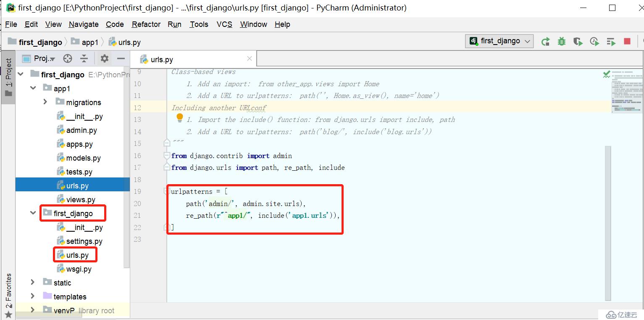Select the urls.py editor tab
This screenshot has width=644, height=320.
[193, 60]
